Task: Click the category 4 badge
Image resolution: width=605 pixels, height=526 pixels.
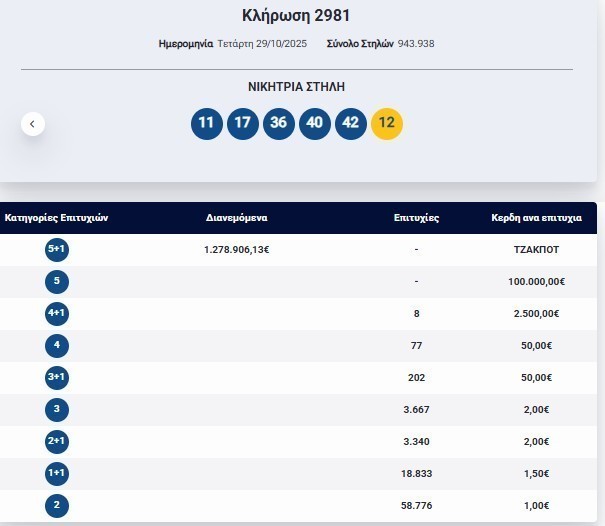Action: [x=57, y=346]
